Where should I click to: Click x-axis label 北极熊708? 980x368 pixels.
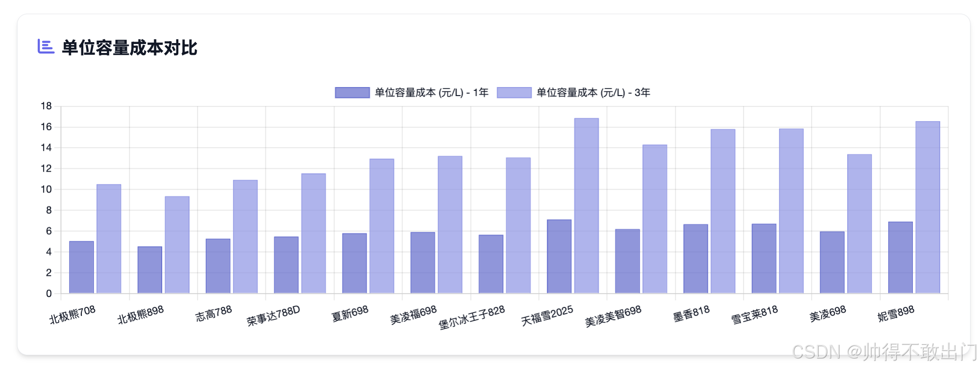(72, 315)
